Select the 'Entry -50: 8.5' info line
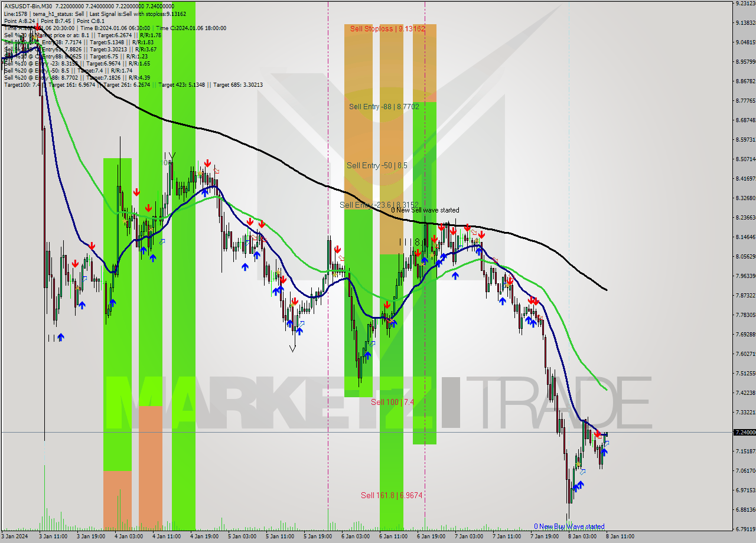The width and height of the screenshot is (756, 543). click(x=68, y=70)
